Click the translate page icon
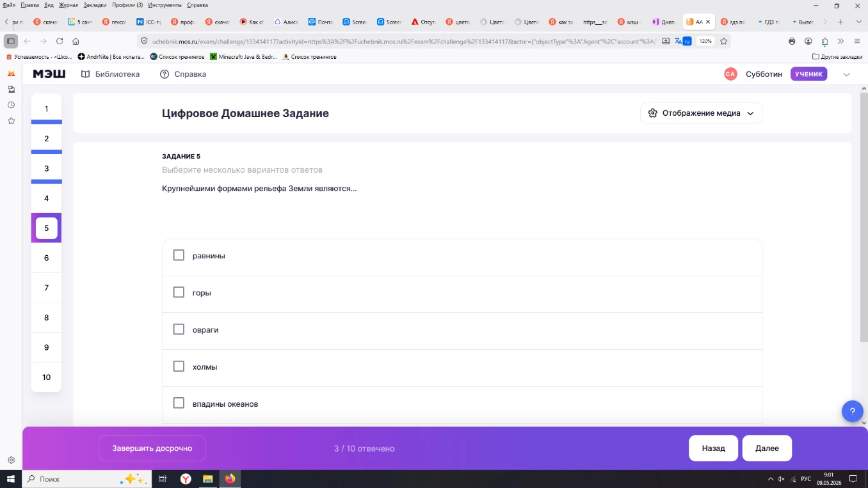Screen dimensions: 868x488 [683, 41]
